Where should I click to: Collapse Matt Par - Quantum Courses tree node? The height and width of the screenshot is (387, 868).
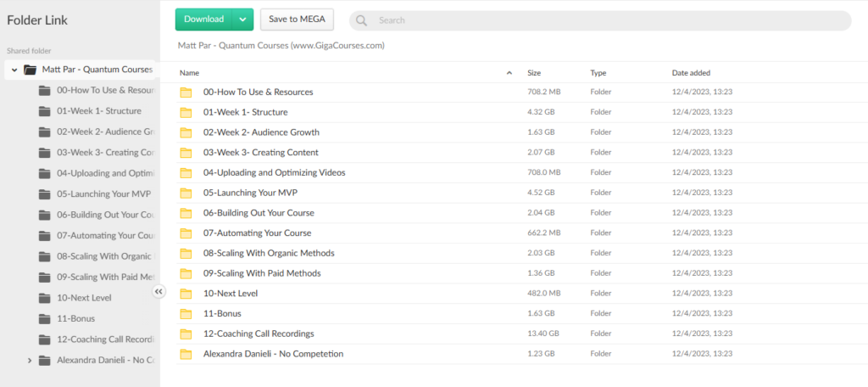tap(14, 70)
